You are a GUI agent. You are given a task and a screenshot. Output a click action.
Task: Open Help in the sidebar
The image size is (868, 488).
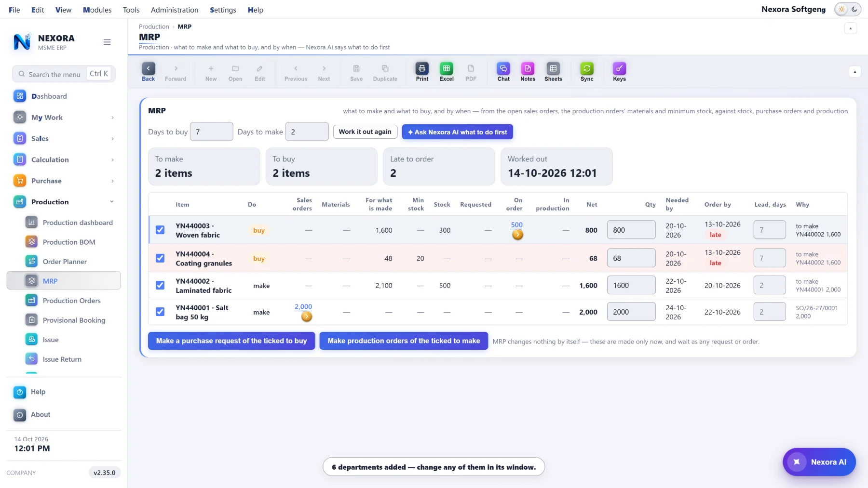pos(64,392)
